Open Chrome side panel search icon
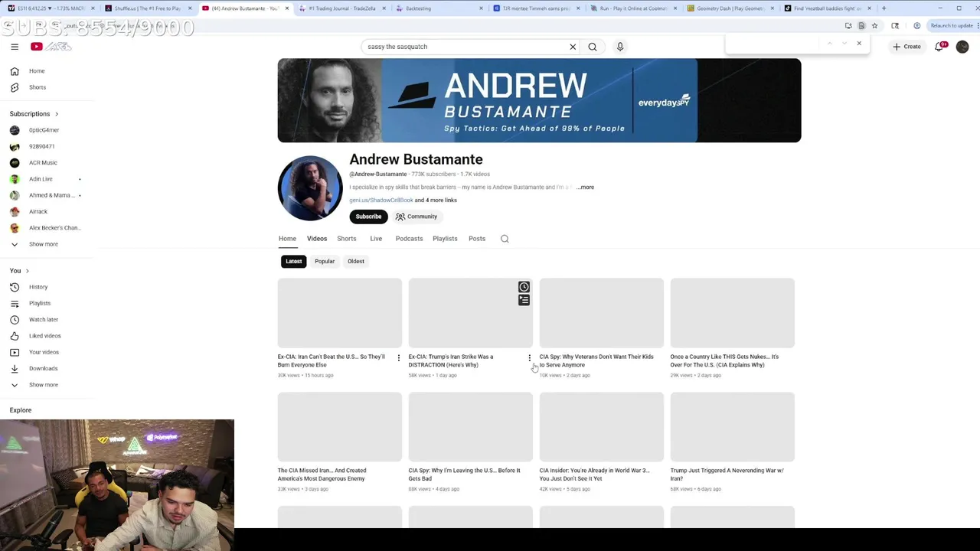 pos(895,25)
